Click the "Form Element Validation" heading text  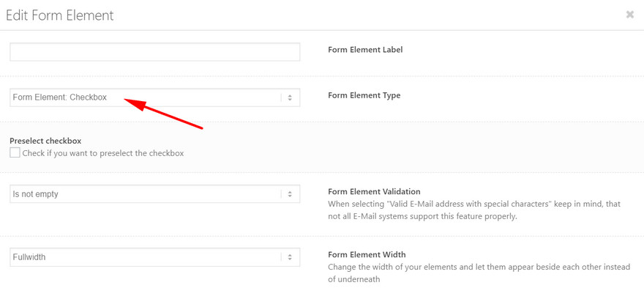point(374,192)
